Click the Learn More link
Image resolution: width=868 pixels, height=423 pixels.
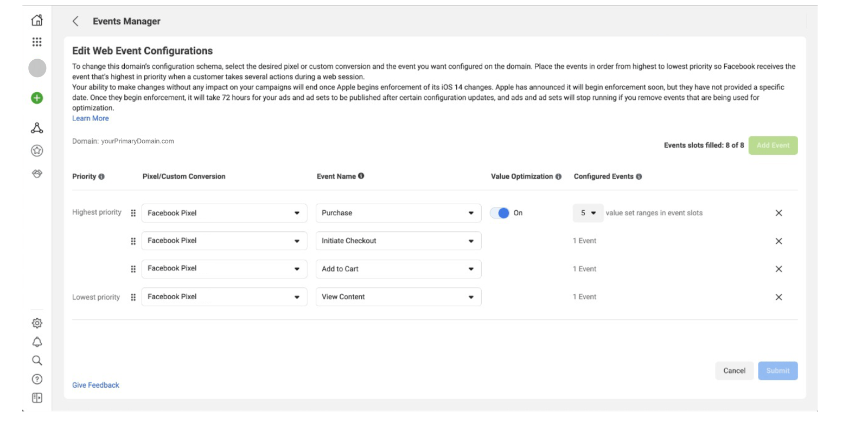[91, 118]
